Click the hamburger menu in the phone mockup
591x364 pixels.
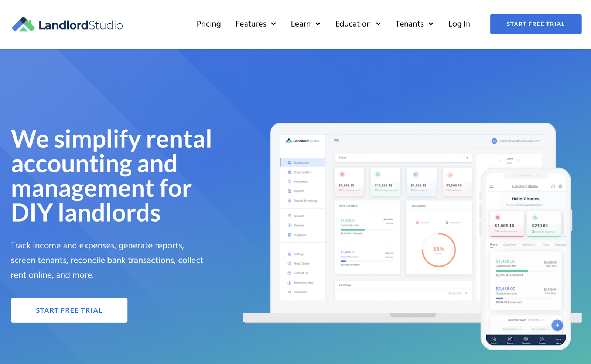click(x=492, y=186)
